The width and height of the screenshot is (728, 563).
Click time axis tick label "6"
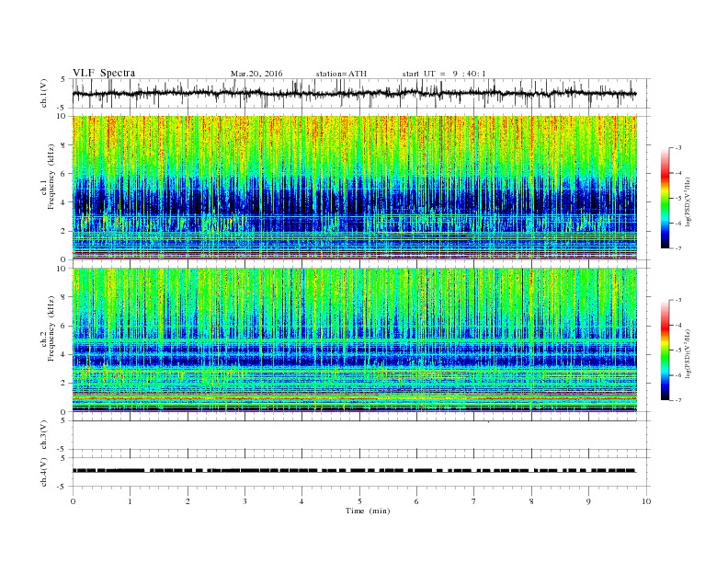(416, 501)
